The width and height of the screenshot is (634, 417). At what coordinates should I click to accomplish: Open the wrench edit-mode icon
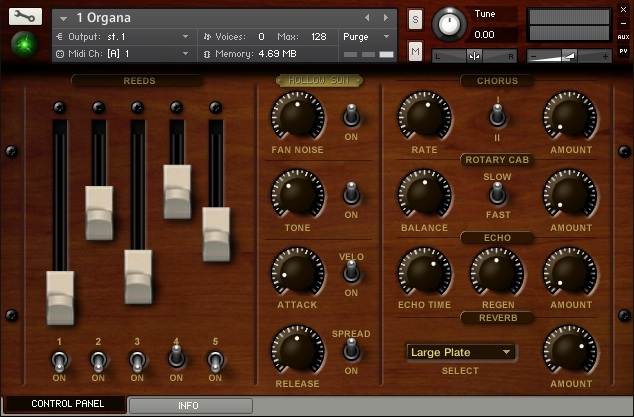point(25,17)
